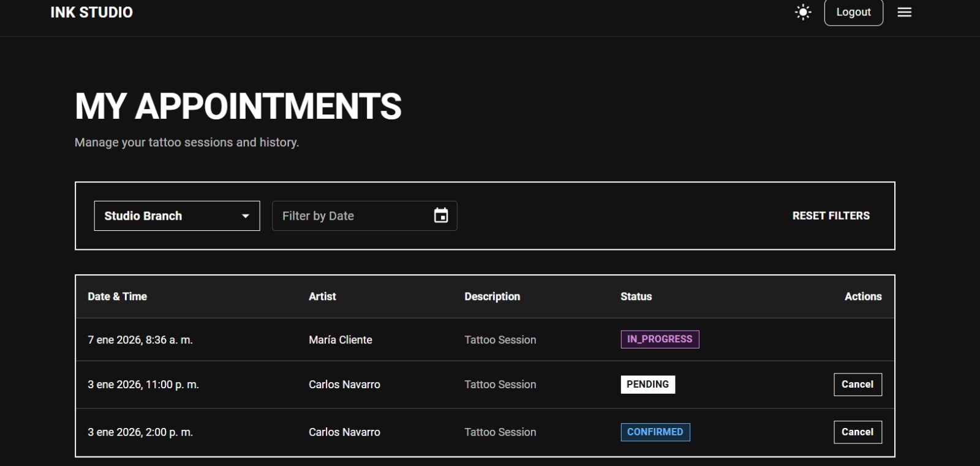Click the Logout button
Viewport: 980px width, 466px height.
tap(853, 12)
